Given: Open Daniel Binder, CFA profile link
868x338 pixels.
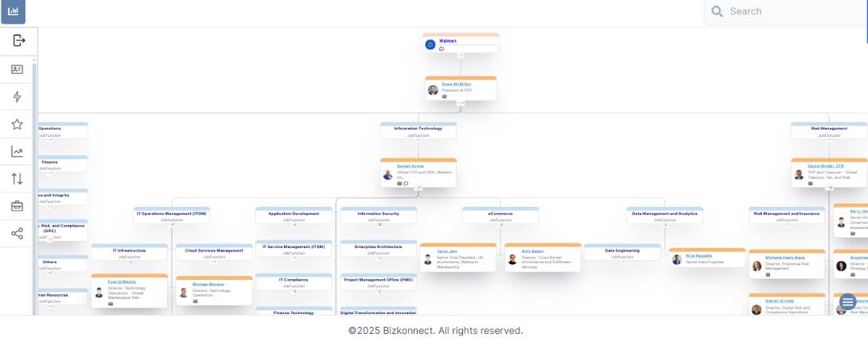Looking at the screenshot, I should pyautogui.click(x=825, y=166).
